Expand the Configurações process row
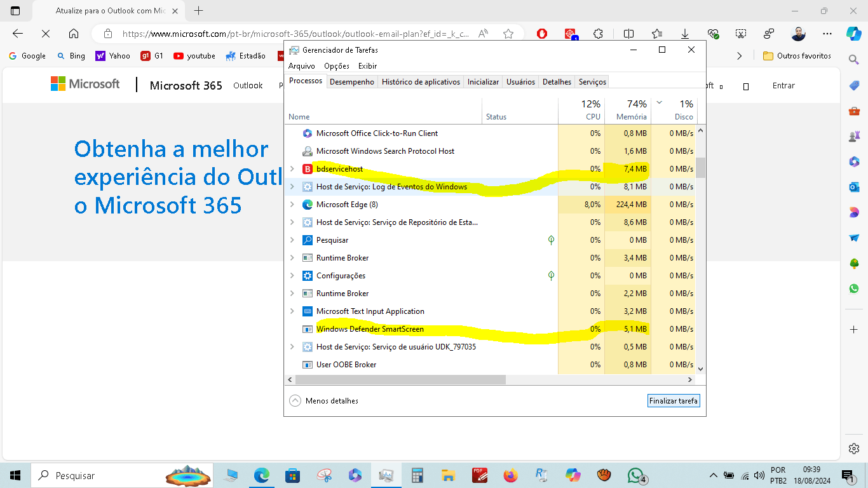Viewport: 868px width, 488px height. [x=292, y=276]
